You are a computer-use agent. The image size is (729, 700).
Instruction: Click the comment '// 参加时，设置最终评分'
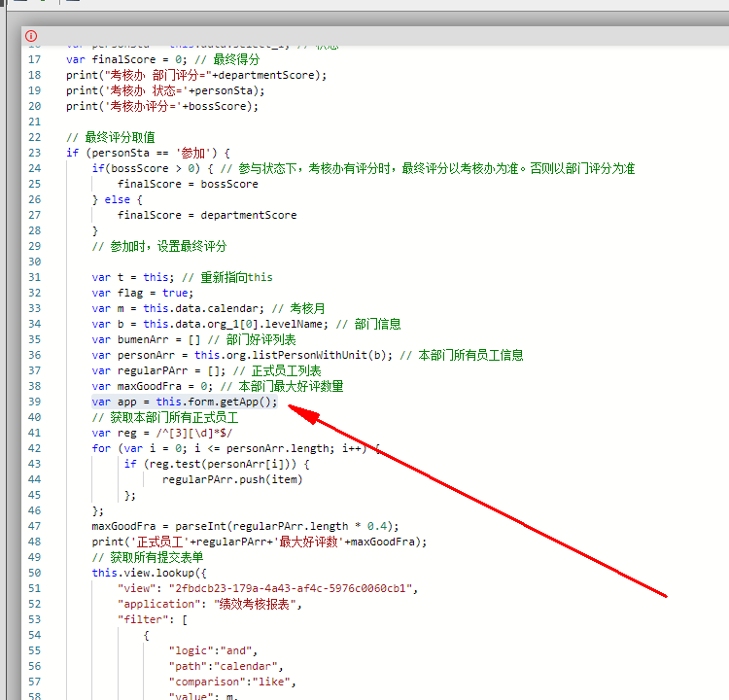159,246
